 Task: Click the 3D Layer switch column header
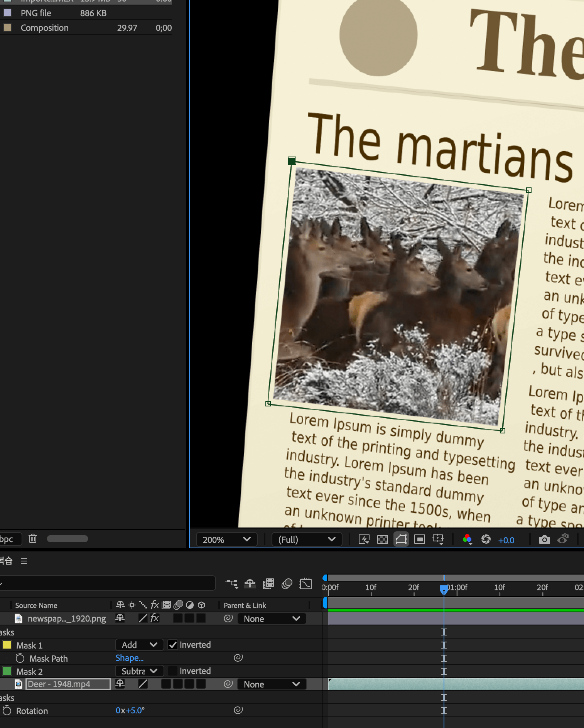[x=201, y=605]
